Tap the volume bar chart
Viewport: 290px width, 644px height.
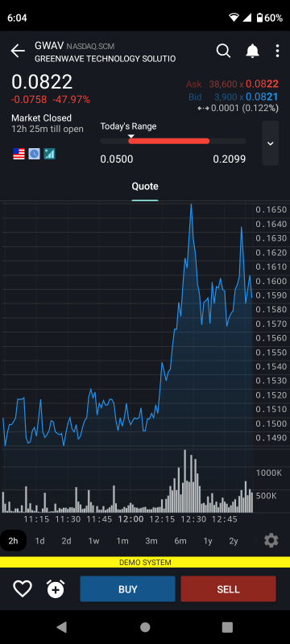(x=127, y=481)
